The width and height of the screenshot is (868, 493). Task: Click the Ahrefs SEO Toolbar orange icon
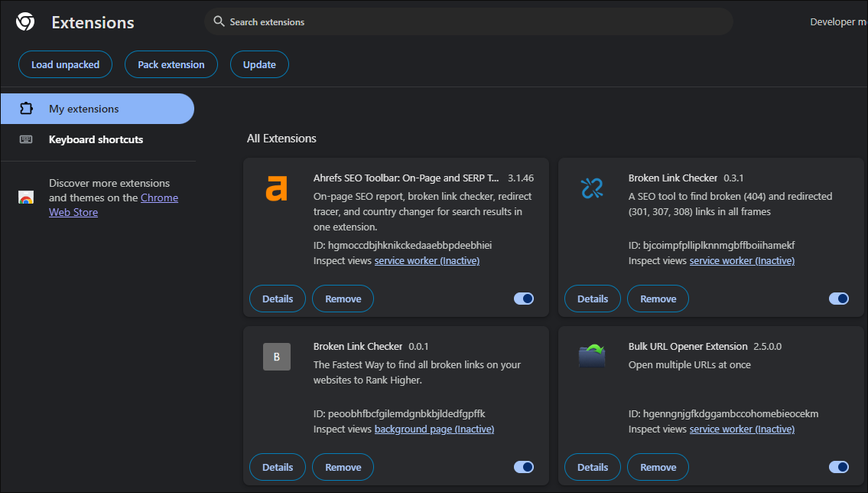pos(276,188)
